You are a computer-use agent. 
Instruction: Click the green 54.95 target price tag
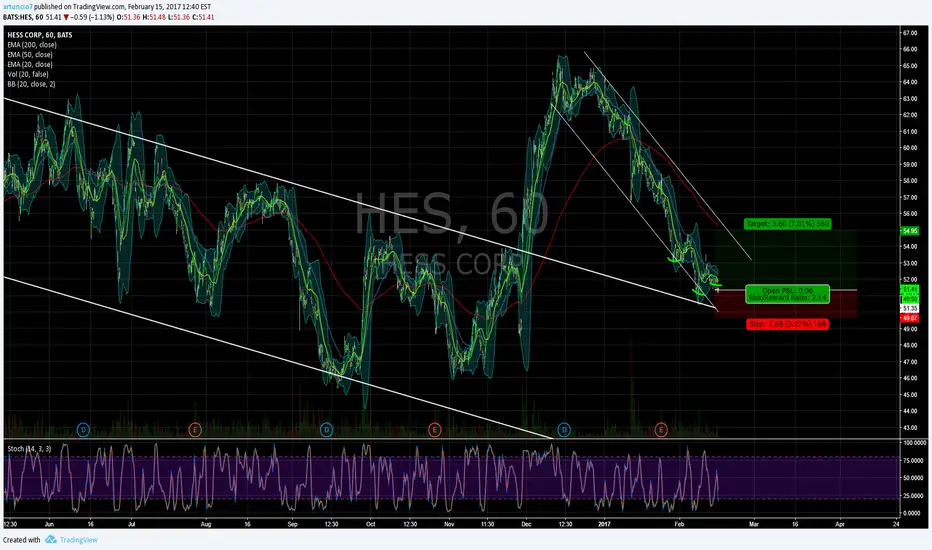pyautogui.click(x=910, y=231)
